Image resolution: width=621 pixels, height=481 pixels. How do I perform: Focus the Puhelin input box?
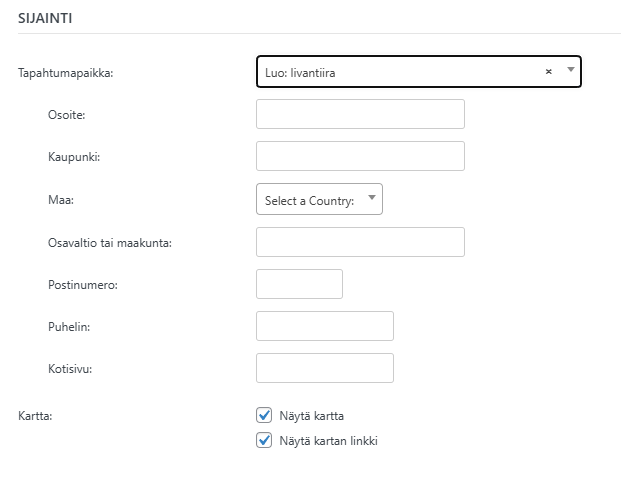324,326
